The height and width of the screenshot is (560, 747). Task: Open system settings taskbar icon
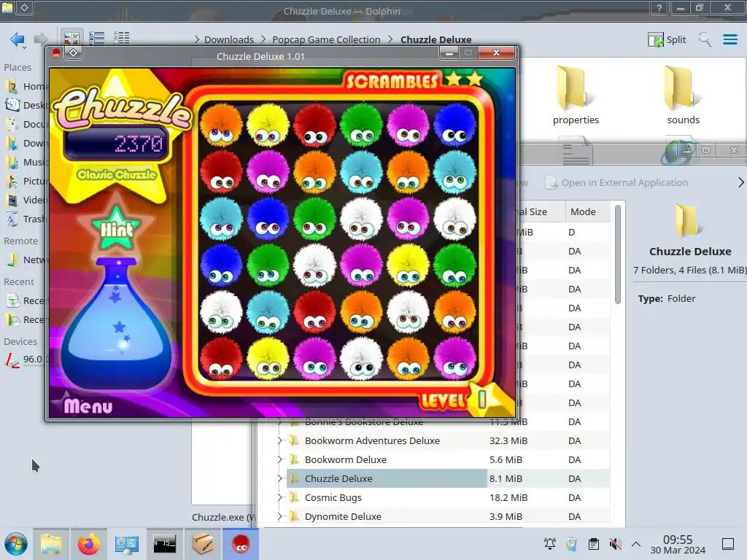(126, 544)
